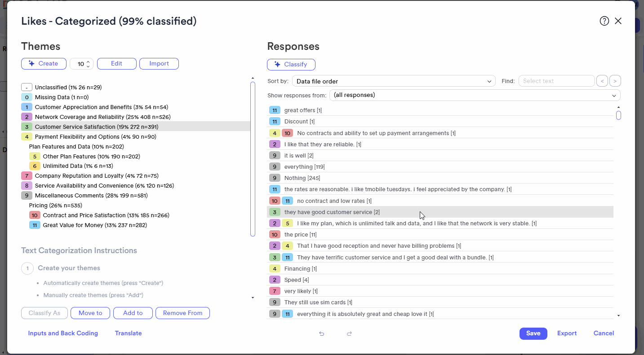Open the help question mark icon
The width and height of the screenshot is (644, 355).
604,21
